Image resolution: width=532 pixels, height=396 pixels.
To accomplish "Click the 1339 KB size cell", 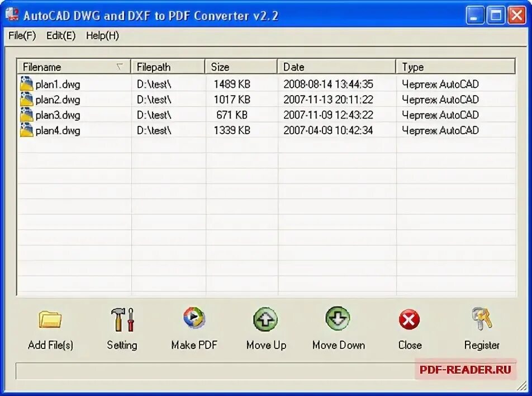I will tap(232, 130).
